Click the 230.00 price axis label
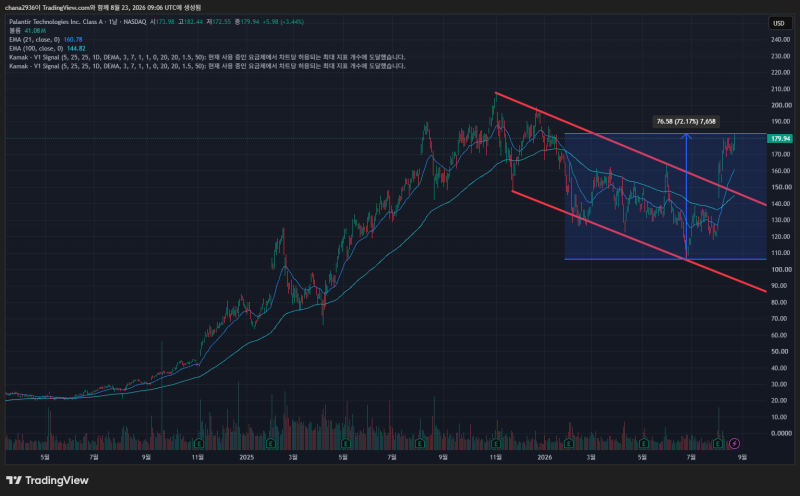 (781, 56)
